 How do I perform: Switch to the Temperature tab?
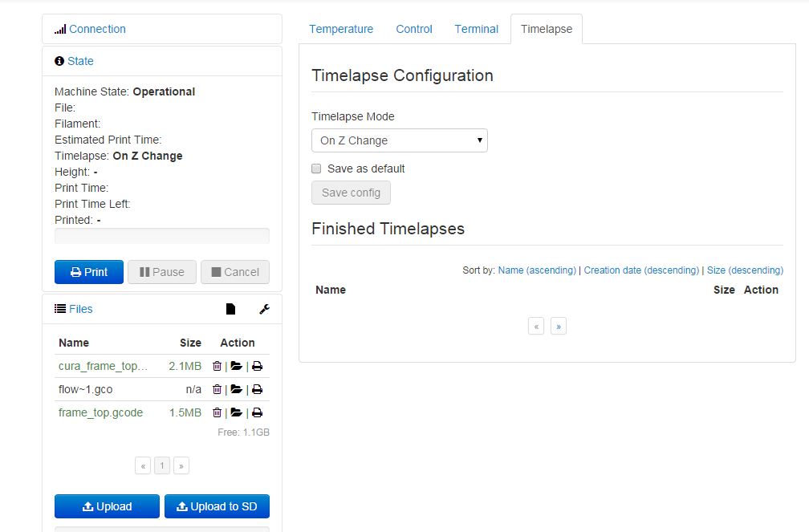pos(341,29)
